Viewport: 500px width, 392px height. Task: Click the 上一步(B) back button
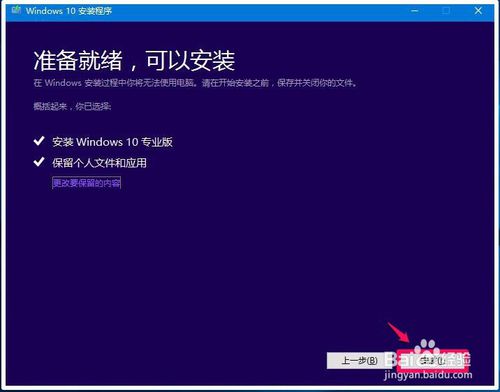(x=359, y=361)
